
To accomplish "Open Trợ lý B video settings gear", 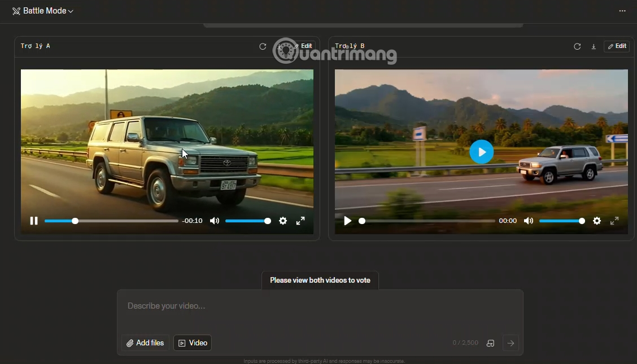I will 597,221.
